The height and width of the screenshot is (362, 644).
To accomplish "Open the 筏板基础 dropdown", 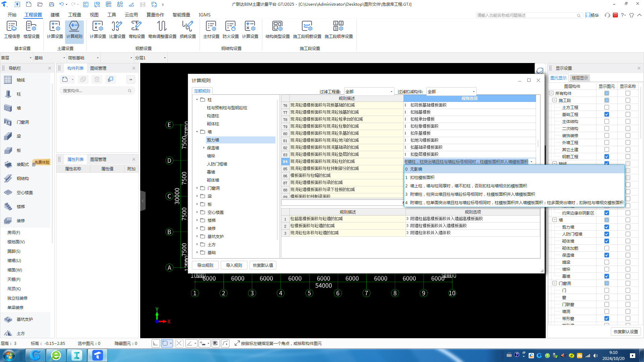I will (84, 58).
